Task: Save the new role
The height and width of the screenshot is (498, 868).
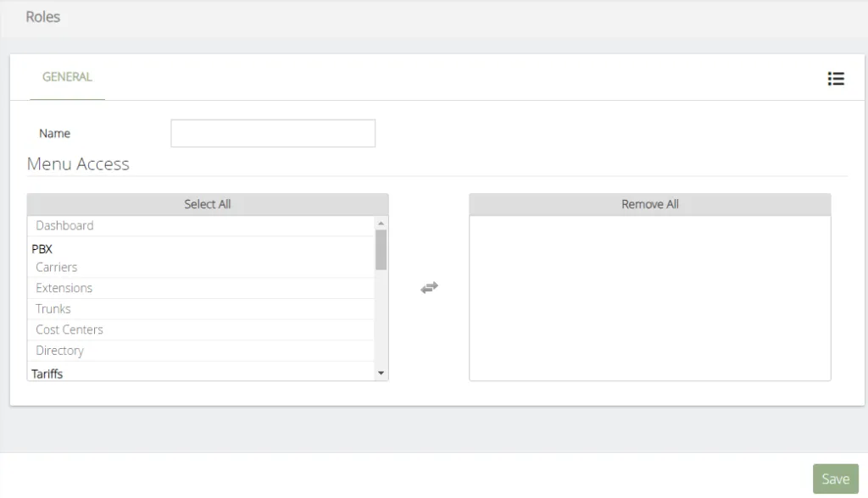Action: click(835, 479)
